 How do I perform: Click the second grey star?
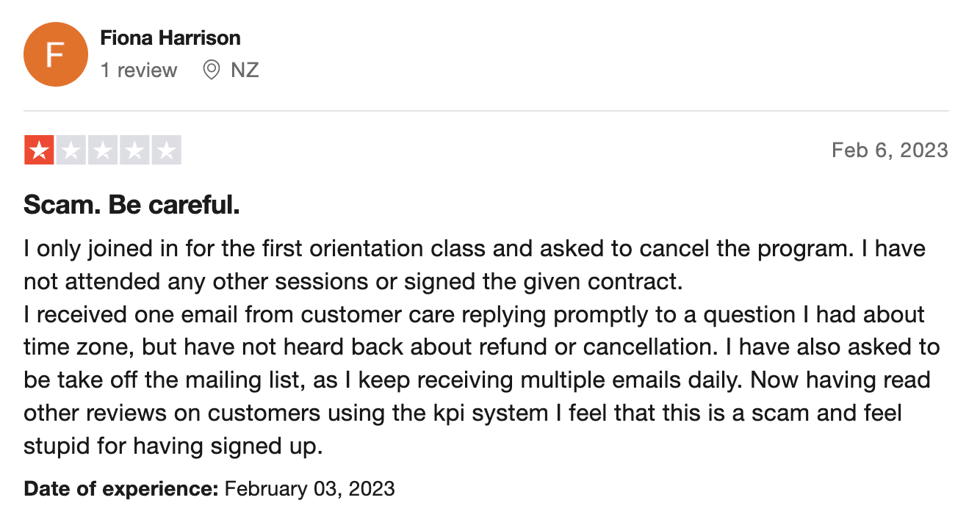71,151
